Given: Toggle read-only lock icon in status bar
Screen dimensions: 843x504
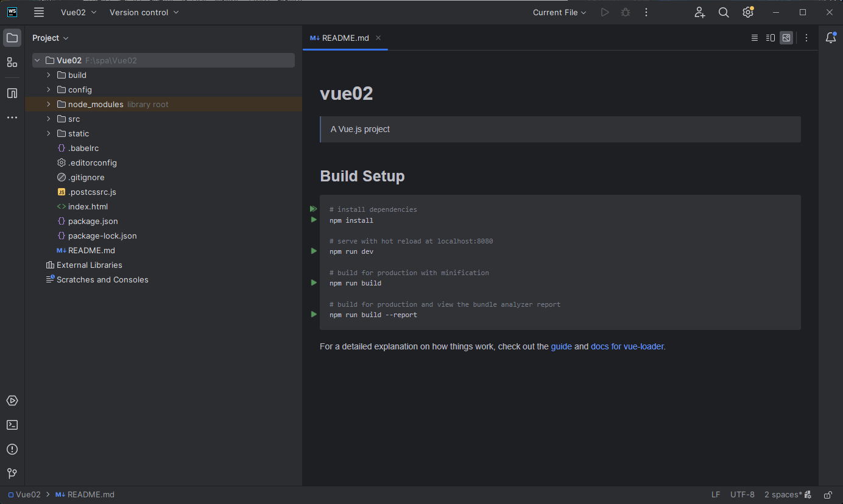Looking at the screenshot, I should [x=828, y=495].
